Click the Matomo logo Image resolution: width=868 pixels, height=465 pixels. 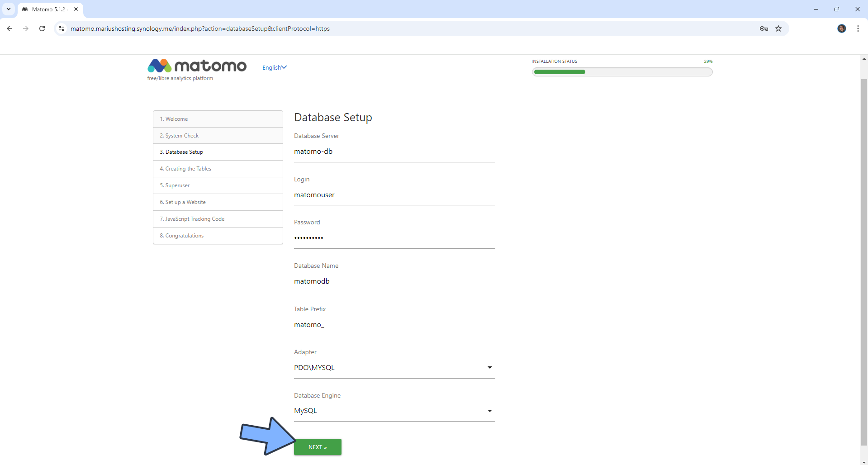click(197, 66)
